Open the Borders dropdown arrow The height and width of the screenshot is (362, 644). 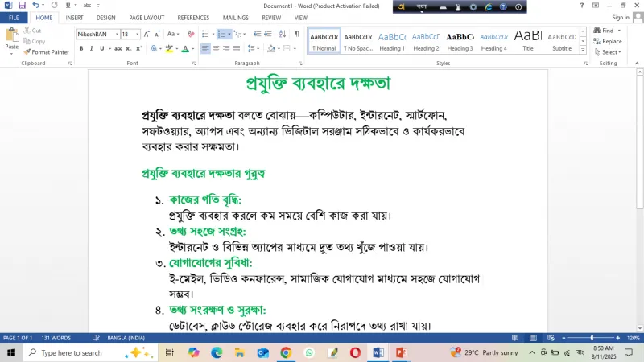295,48
